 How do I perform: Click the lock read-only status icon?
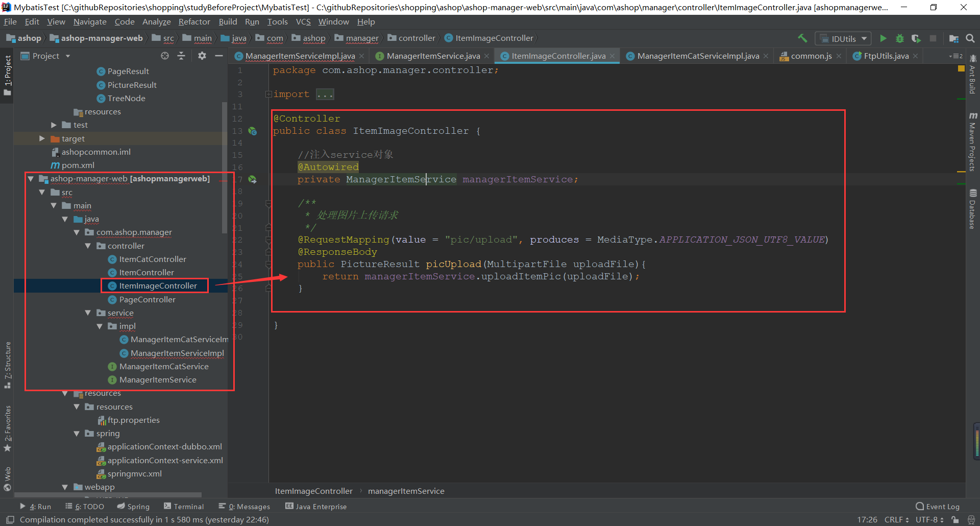click(x=955, y=520)
